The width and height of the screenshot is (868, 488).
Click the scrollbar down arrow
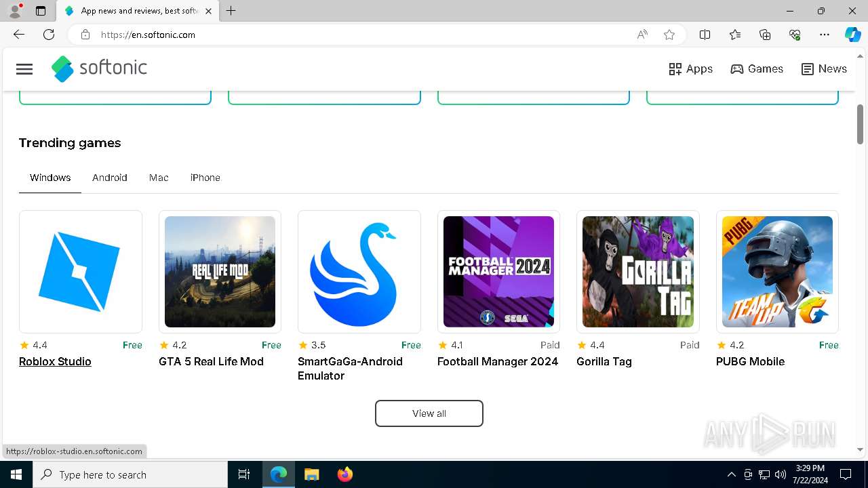pyautogui.click(x=861, y=449)
